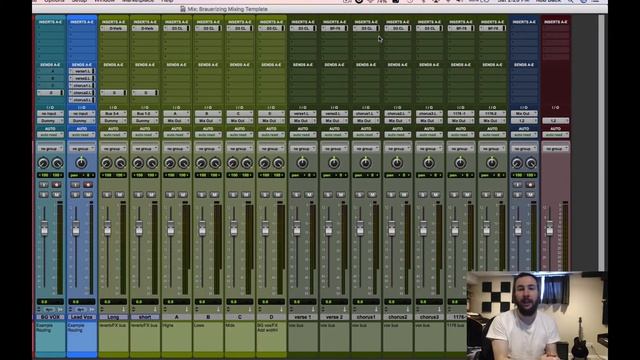640x360 pixels.
Task: Solo the Long reverb track
Action: [107, 195]
